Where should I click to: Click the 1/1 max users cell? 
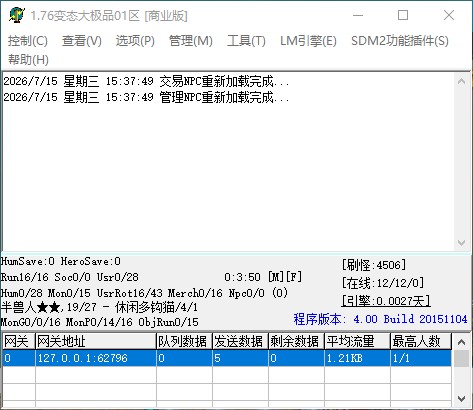pos(421,358)
